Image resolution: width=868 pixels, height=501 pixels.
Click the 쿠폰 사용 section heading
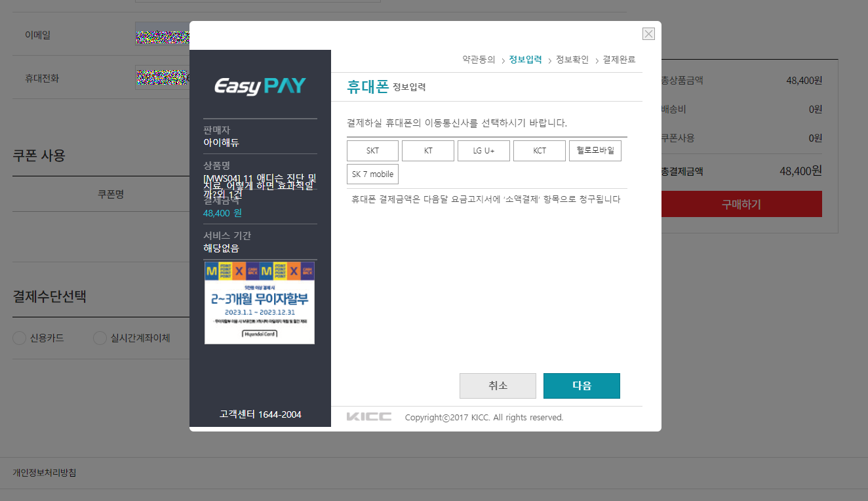tap(39, 156)
